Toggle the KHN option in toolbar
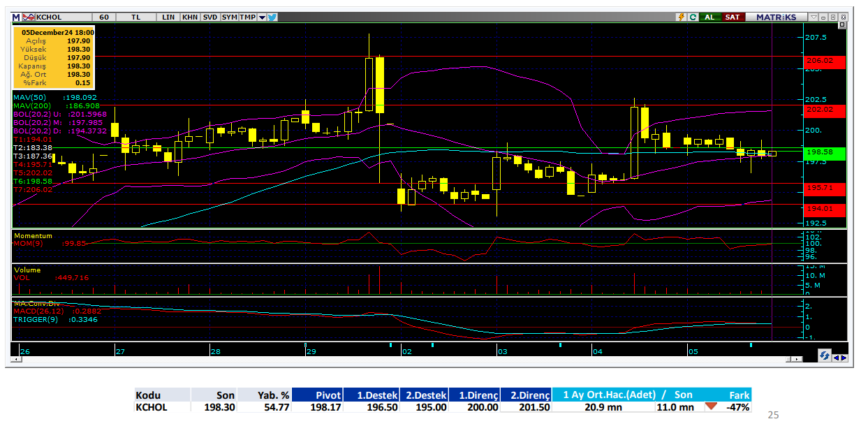This screenshot has height=426, width=868. pos(189,17)
